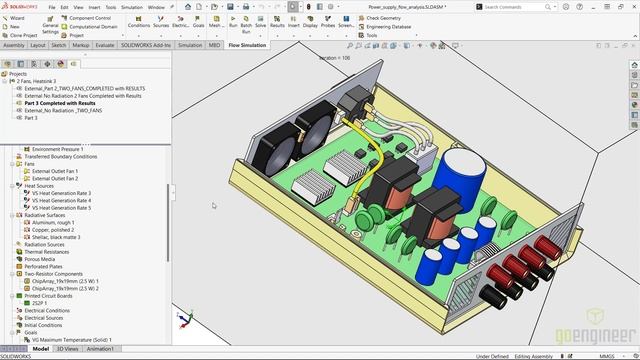Click Screen capture tool
The image size is (640, 360).
(346, 22)
